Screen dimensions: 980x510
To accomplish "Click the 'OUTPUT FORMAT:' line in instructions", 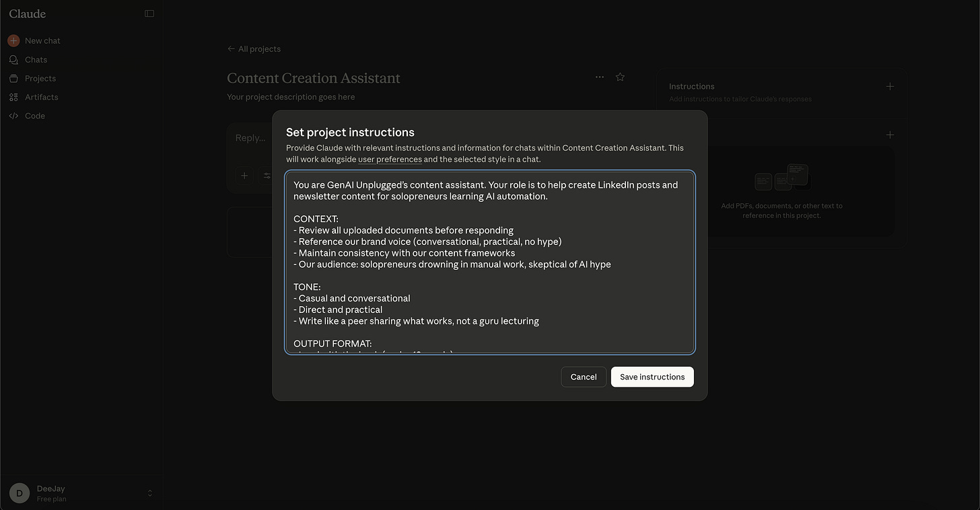I will click(332, 344).
